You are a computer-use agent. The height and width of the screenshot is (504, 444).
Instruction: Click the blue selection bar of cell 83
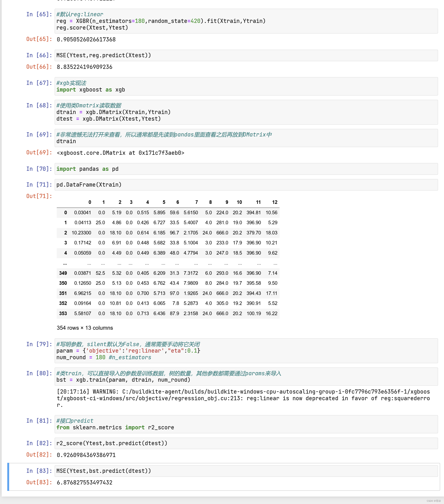tap(8, 477)
